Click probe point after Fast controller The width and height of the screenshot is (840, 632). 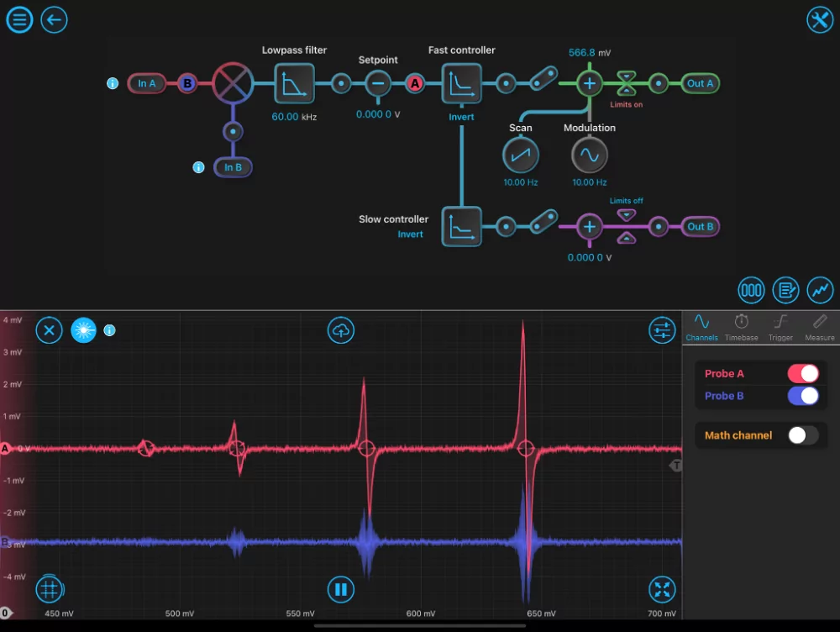coord(506,83)
